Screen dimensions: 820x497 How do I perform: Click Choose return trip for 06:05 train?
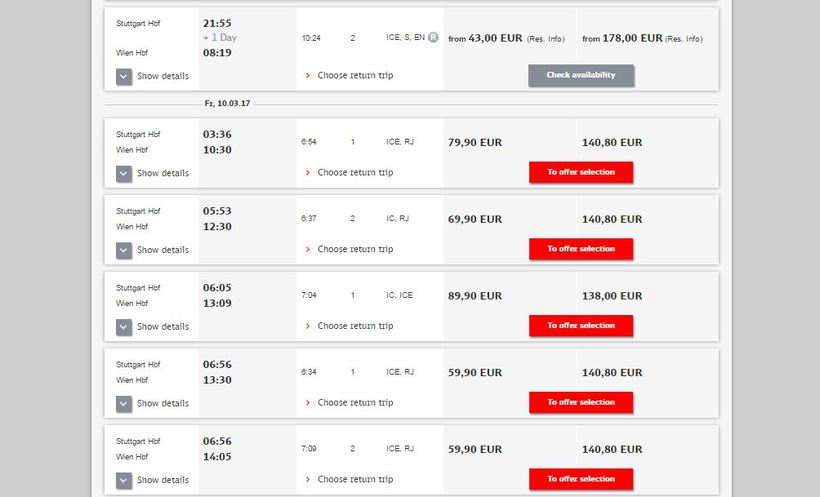pos(355,326)
